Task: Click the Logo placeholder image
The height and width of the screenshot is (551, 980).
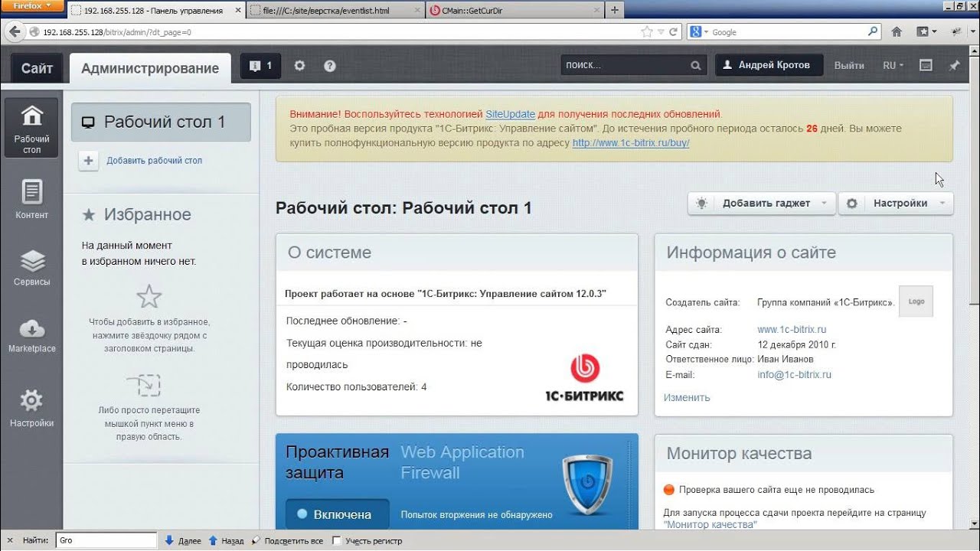Action: point(916,302)
